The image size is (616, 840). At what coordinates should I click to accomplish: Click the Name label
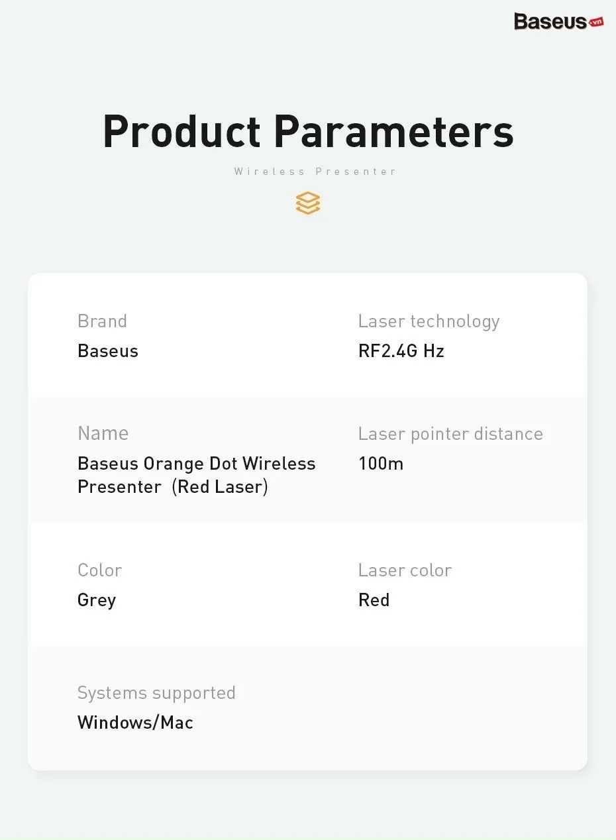point(103,433)
